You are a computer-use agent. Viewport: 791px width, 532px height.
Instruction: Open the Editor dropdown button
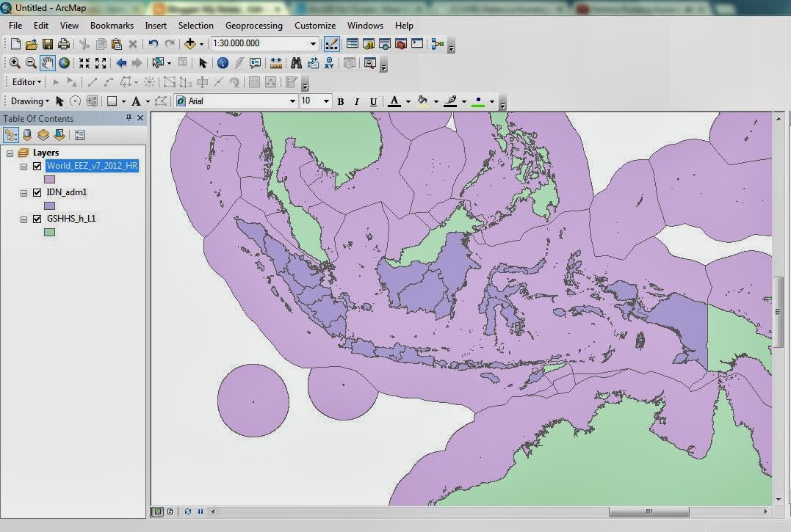click(x=28, y=82)
